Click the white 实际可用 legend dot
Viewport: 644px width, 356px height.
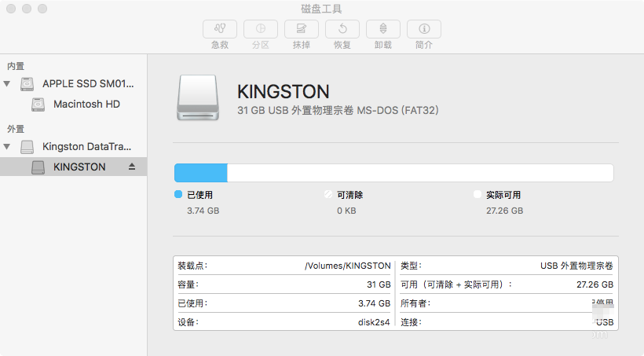tap(478, 194)
